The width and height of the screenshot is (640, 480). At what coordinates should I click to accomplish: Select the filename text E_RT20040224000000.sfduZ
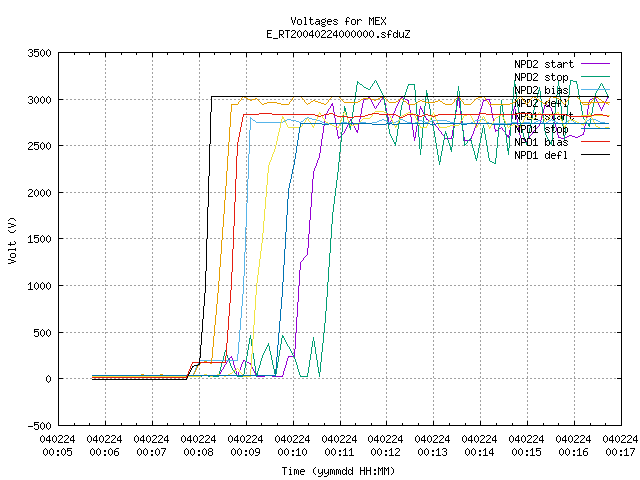[x=338, y=34]
